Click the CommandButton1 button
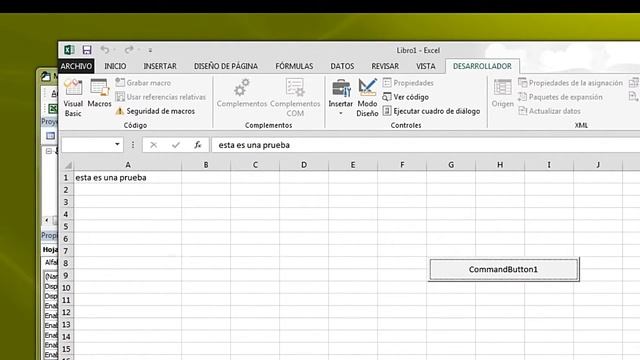 pyautogui.click(x=504, y=269)
